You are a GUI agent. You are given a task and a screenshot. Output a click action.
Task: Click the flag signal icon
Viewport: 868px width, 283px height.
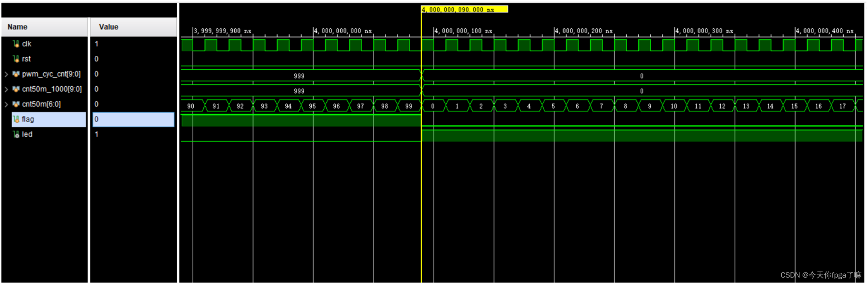click(x=16, y=119)
